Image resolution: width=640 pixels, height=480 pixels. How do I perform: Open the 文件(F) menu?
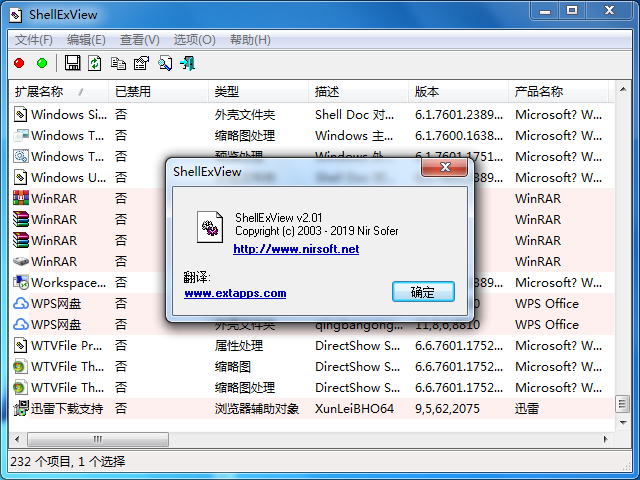pyautogui.click(x=34, y=40)
